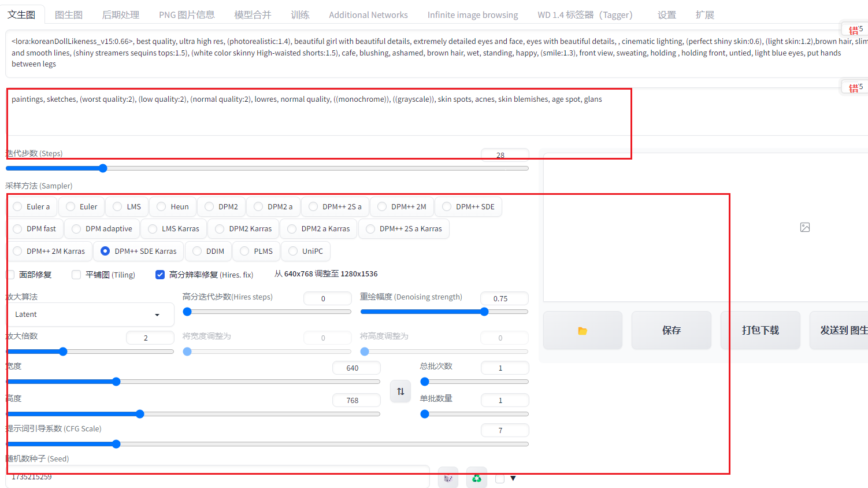This screenshot has height=488, width=868.
Task: Click the token counter badge beside positive prompt
Action: 855,29
